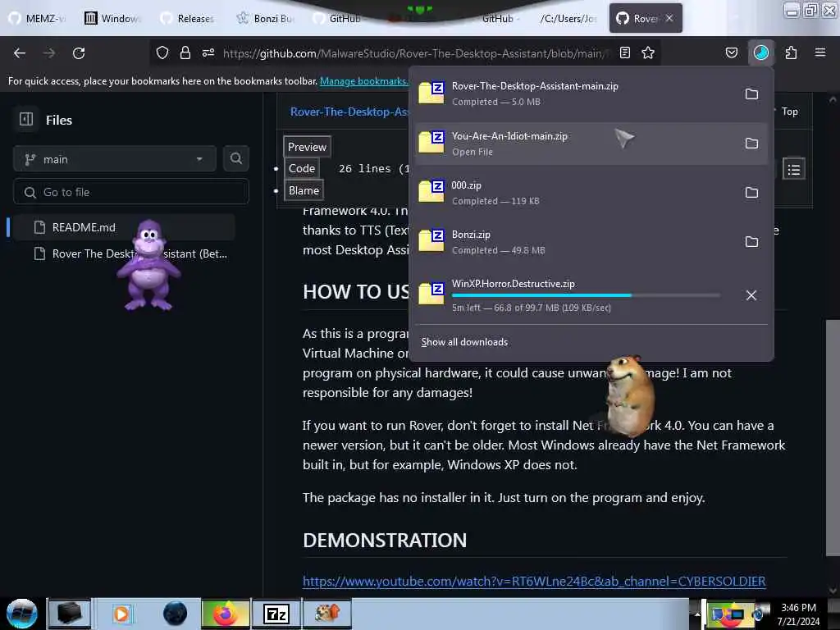The height and width of the screenshot is (630, 840).
Task: Open the dark globe taskbar icon
Action: 175,614
